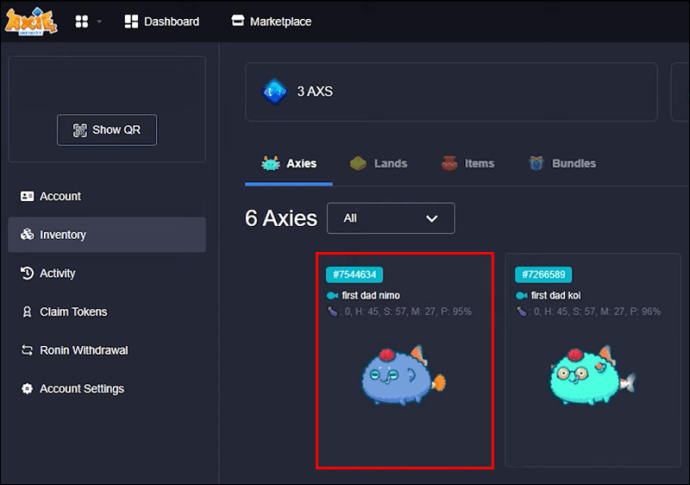
Task: Click the name first dad koi
Action: [x=556, y=295]
